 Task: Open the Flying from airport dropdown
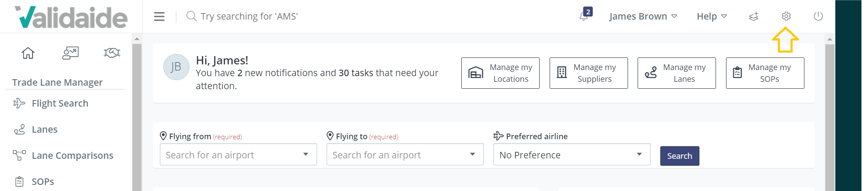pos(238,155)
